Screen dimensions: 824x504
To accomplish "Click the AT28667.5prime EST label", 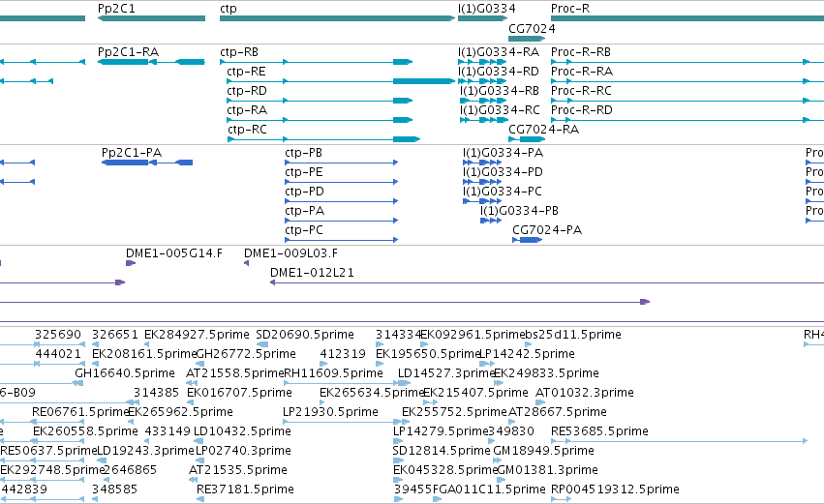I will pos(558,413).
